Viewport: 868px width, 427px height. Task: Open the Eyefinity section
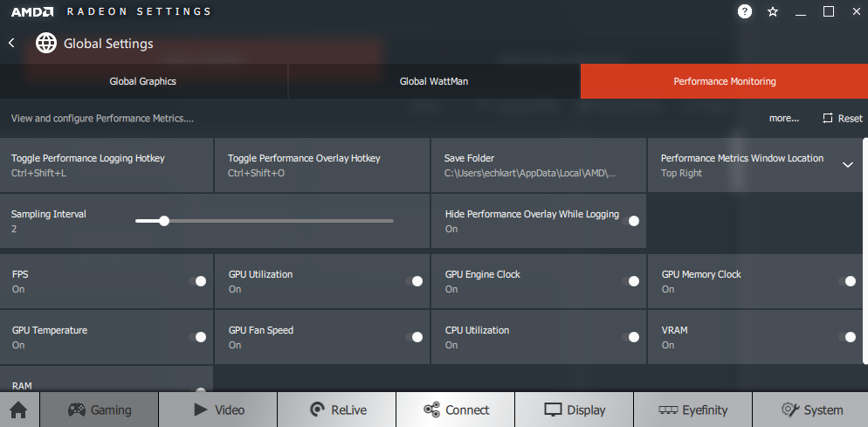click(x=692, y=410)
